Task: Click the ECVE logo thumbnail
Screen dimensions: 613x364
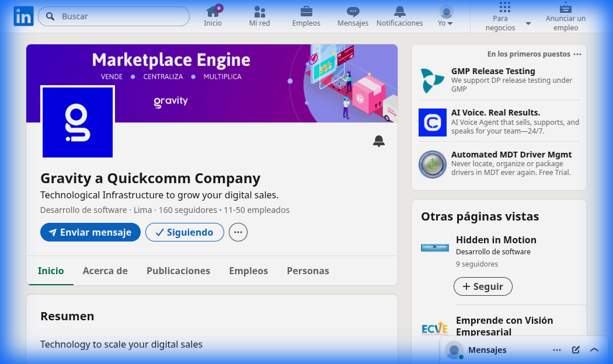Action: 435,328
